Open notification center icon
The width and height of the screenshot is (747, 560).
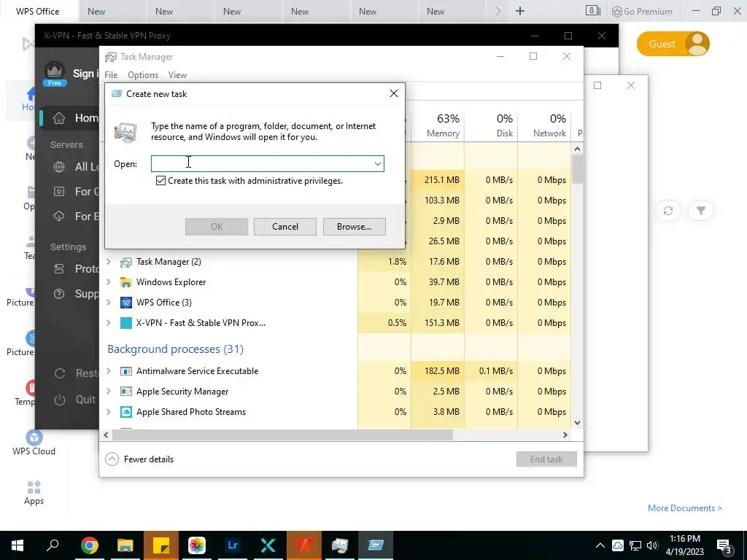point(724,545)
